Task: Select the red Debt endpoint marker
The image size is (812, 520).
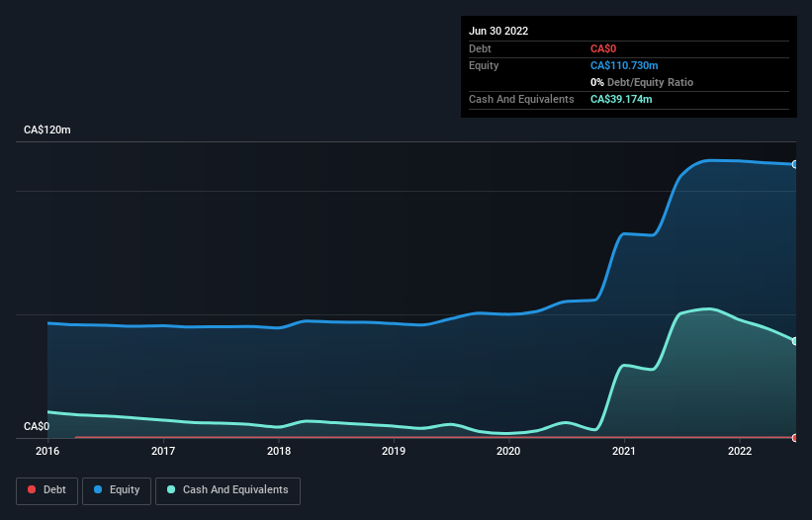Action: click(x=795, y=438)
